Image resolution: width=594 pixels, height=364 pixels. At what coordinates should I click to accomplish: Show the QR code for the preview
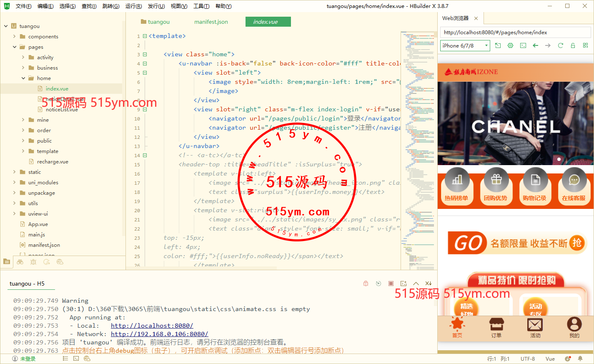(585, 45)
